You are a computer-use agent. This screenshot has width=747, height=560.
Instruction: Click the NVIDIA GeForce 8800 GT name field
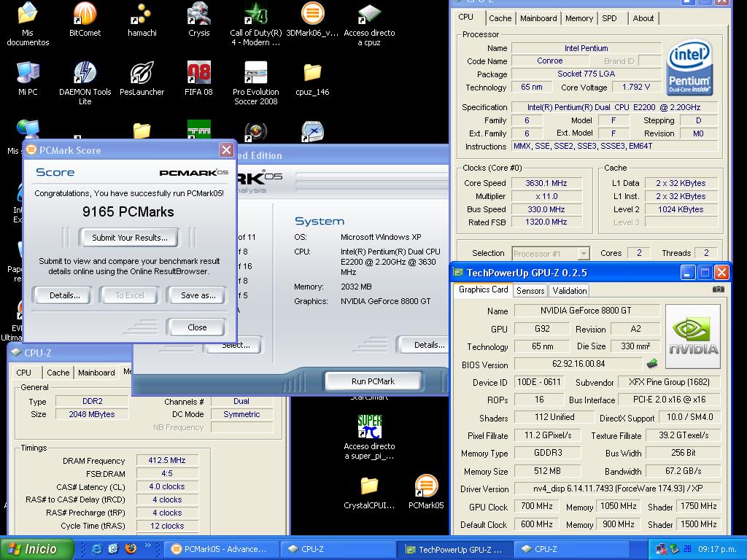pyautogui.click(x=586, y=311)
